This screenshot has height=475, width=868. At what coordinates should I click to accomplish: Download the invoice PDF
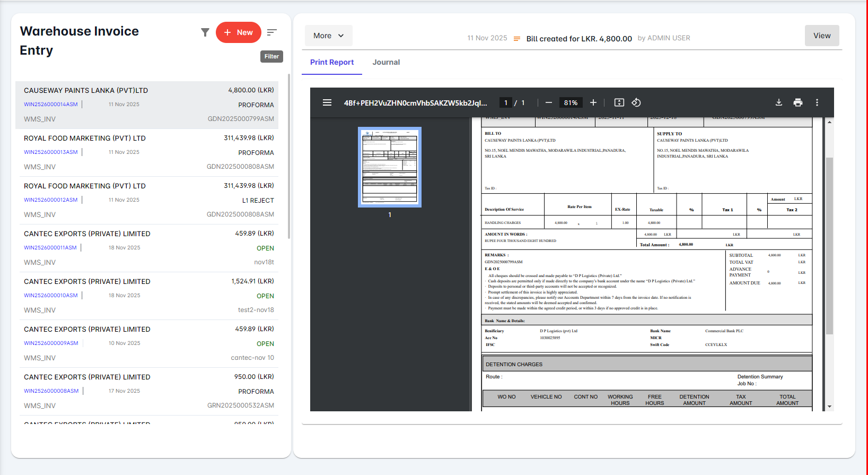click(779, 102)
